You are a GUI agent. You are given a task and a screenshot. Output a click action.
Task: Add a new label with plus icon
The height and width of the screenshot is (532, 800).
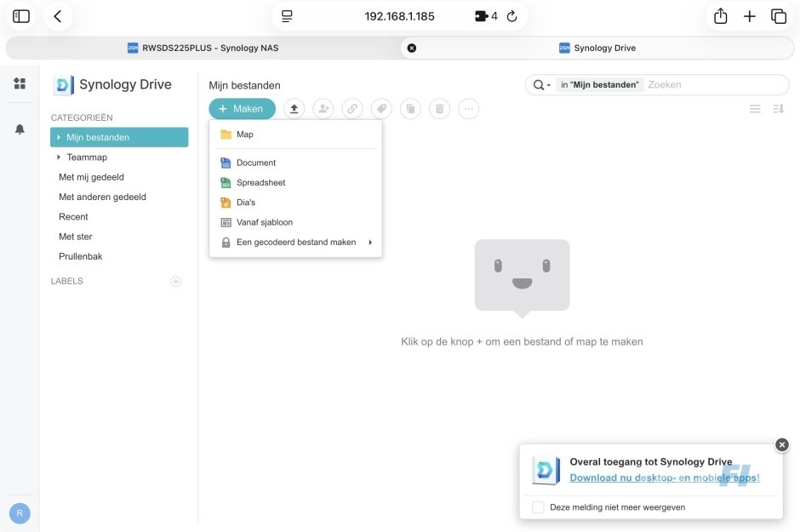click(176, 281)
